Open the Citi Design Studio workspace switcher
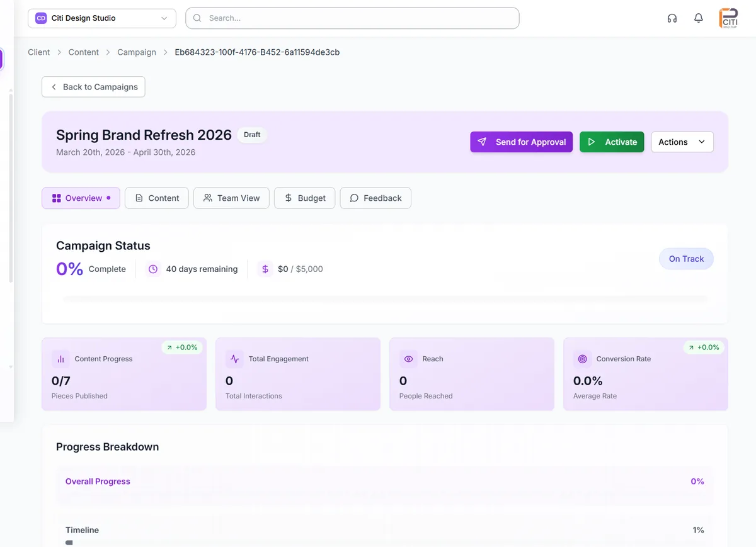 pos(101,18)
